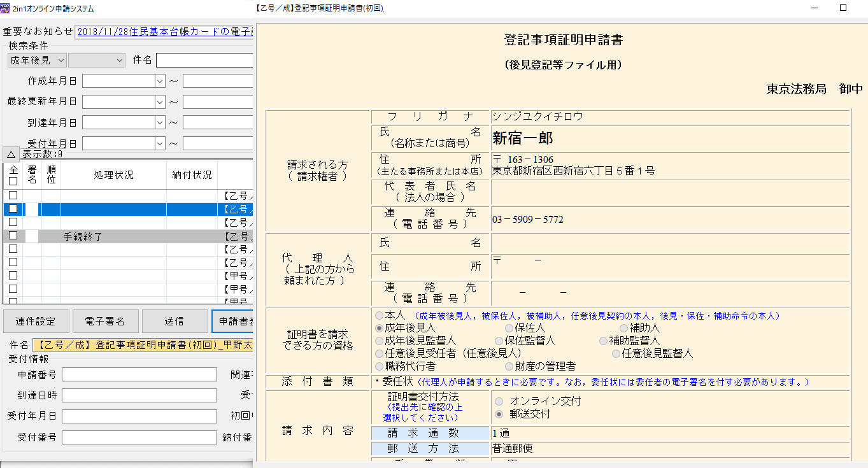Choose オンライン交付 delivery method
This screenshot has width=868, height=468.
[x=499, y=401]
